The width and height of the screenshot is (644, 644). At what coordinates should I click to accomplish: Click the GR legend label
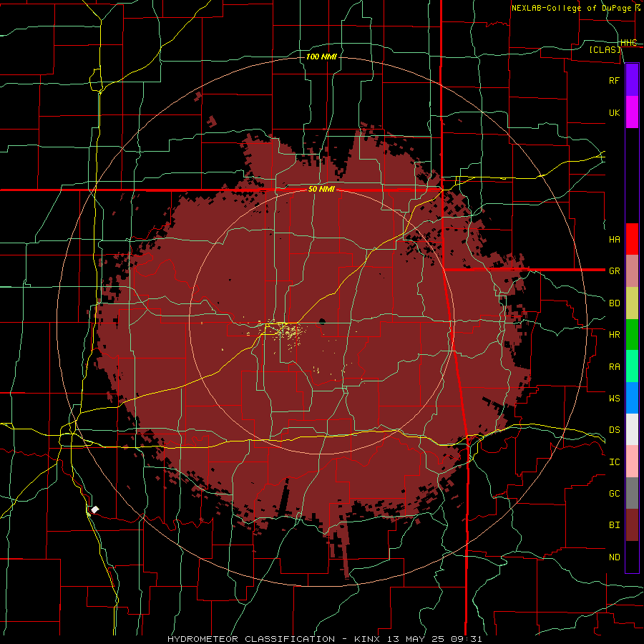614,271
